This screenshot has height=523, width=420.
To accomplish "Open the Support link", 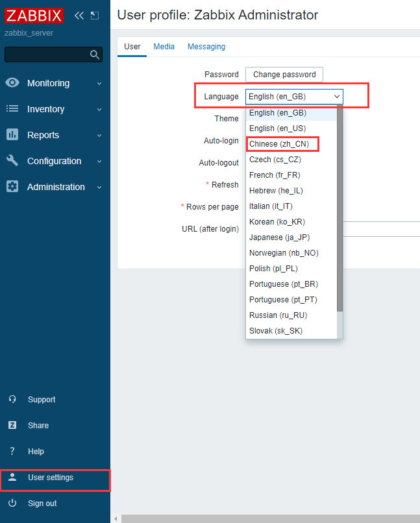I will [x=42, y=399].
